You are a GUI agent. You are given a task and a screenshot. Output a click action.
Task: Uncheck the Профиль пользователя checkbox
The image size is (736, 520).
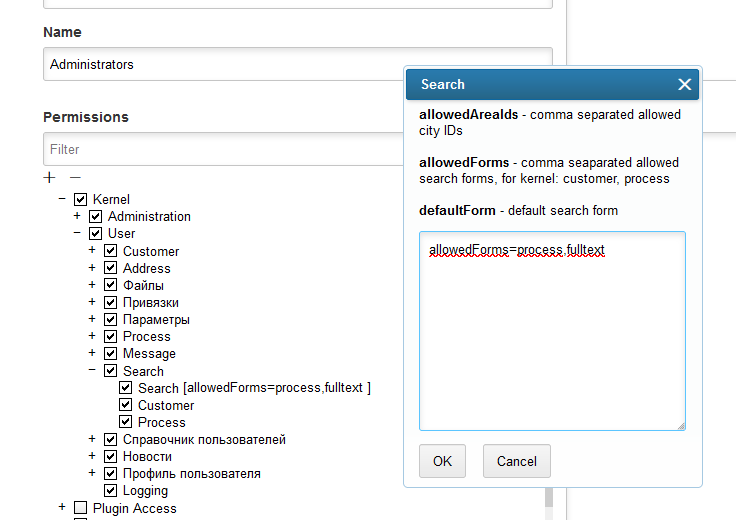click(x=110, y=473)
